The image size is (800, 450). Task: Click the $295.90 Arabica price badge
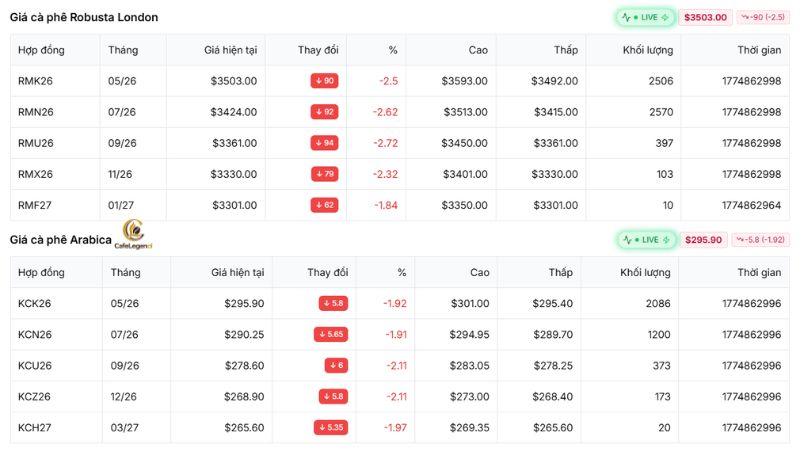[x=704, y=240]
